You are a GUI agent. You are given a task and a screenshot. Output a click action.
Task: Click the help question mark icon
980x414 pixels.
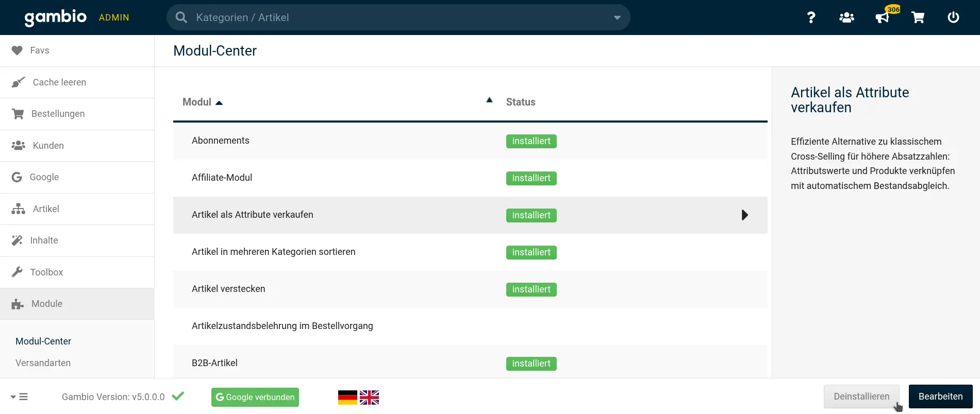811,18
